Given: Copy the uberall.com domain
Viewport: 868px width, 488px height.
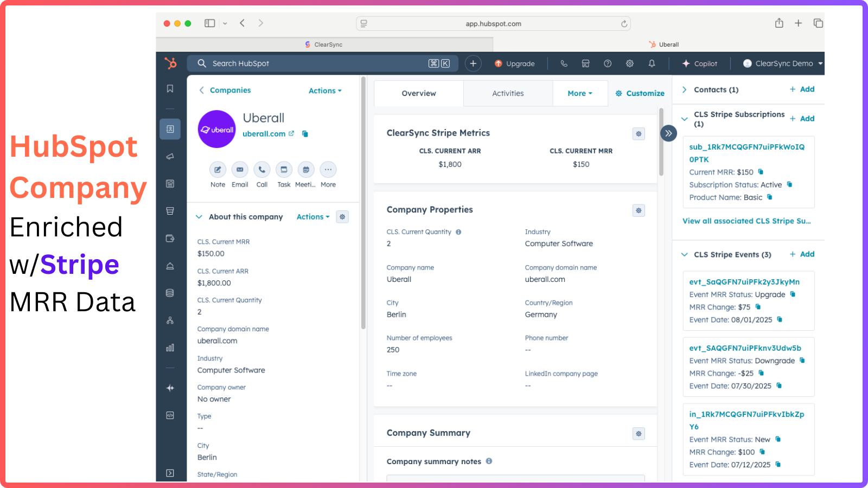Looking at the screenshot, I should coord(305,133).
